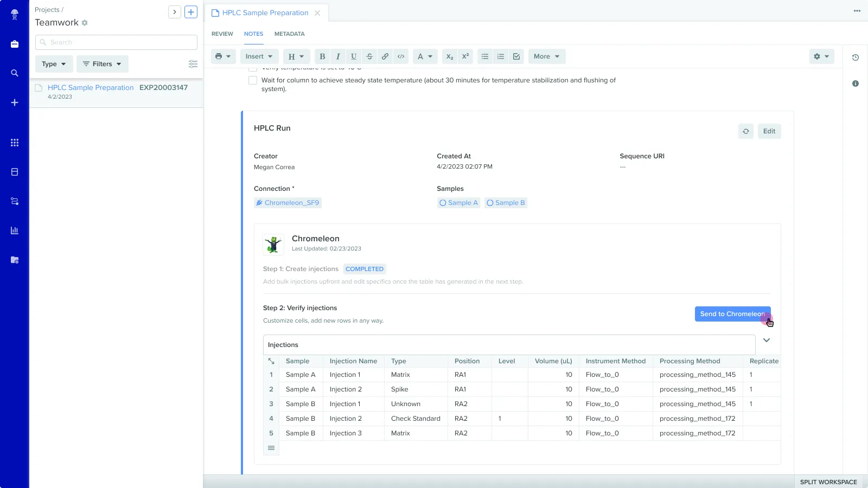Screen dimensions: 868x488
Task: Collapse the Injections table chevron
Action: pyautogui.click(x=767, y=341)
